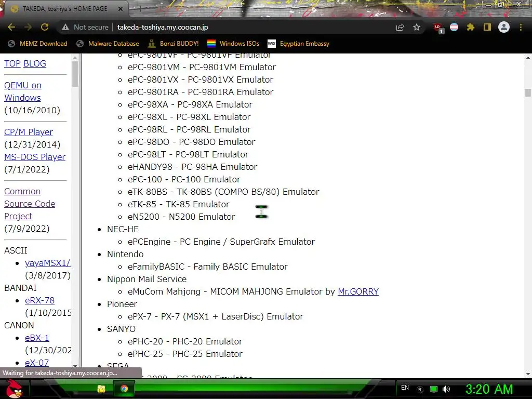Click the ePHC-20 - PHC-20 Emulator entry
532x399 pixels.
(x=185, y=341)
